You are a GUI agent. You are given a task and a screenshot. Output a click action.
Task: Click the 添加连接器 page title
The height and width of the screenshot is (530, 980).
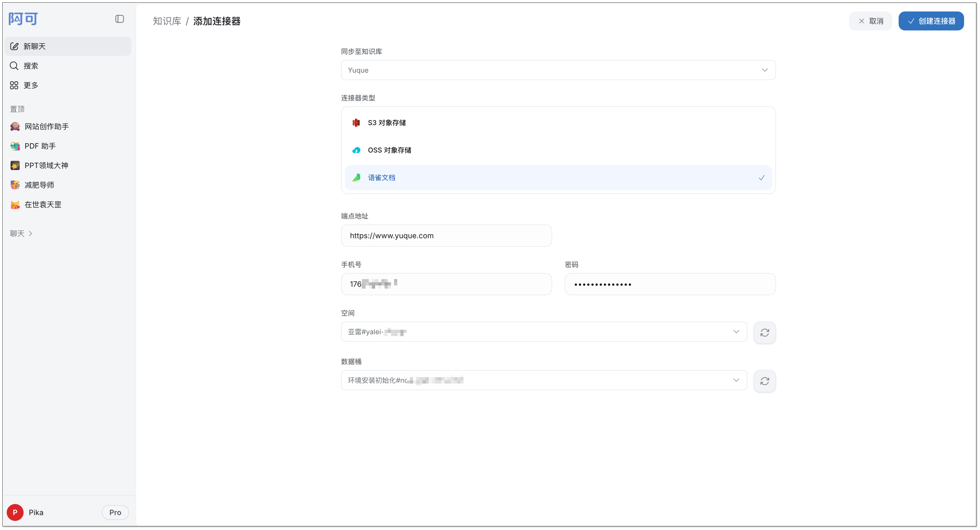point(217,21)
